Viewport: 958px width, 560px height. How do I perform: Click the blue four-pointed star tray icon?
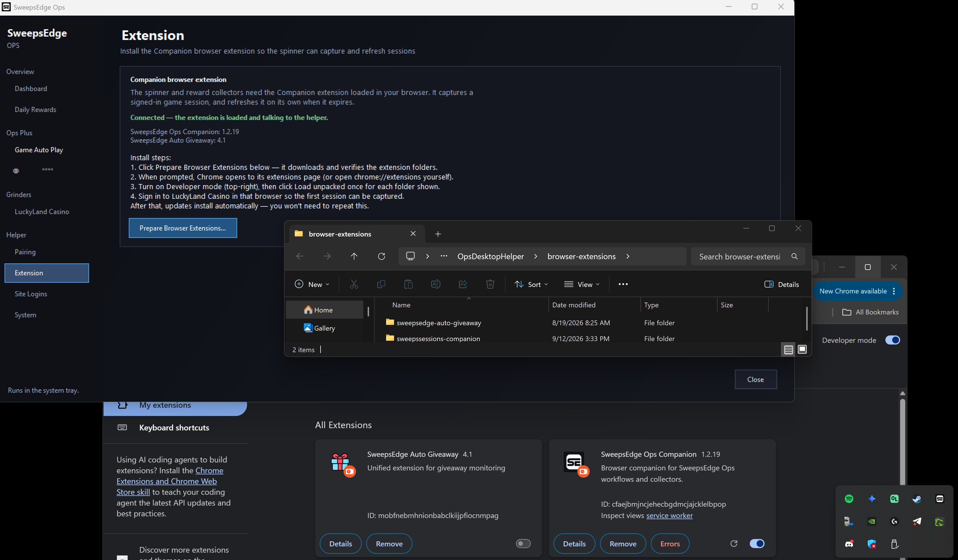point(872,499)
